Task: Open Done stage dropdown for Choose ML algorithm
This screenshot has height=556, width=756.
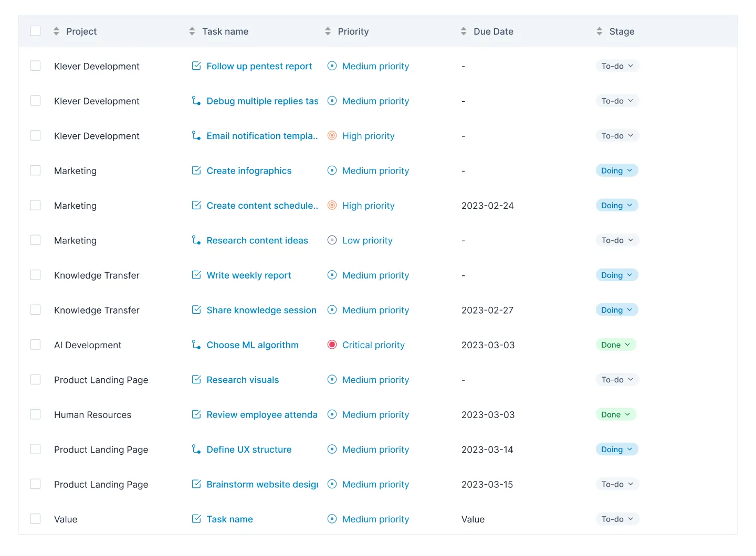Action: tap(616, 345)
